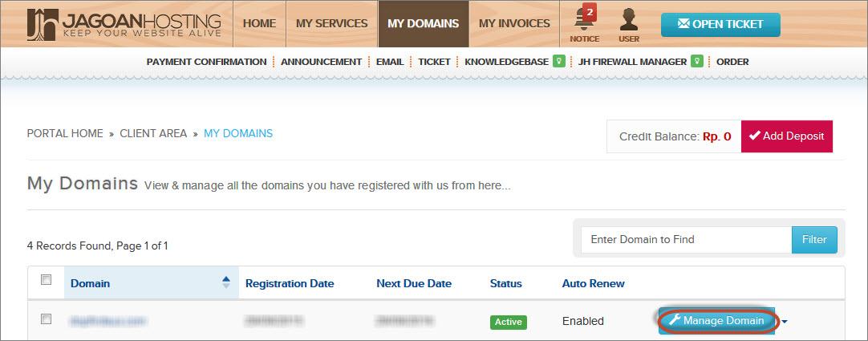Open the My Services tab
Image resolution: width=868 pixels, height=341 pixels.
pos(331,24)
